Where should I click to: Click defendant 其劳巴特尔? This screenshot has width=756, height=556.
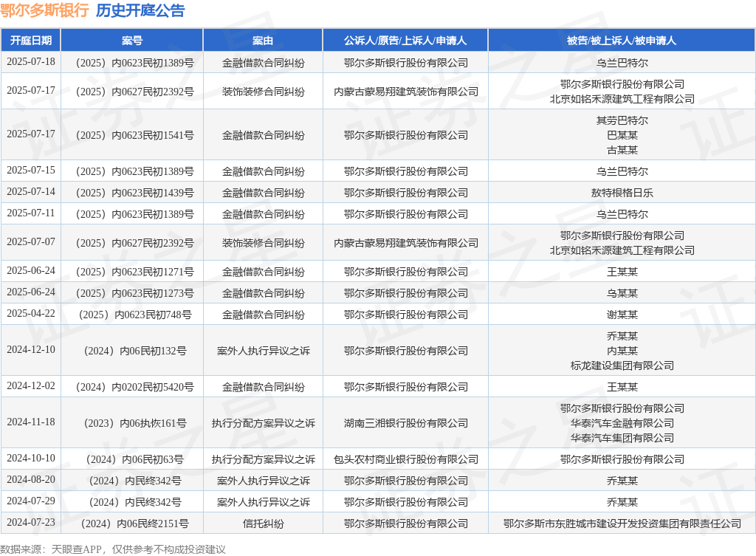(622, 120)
